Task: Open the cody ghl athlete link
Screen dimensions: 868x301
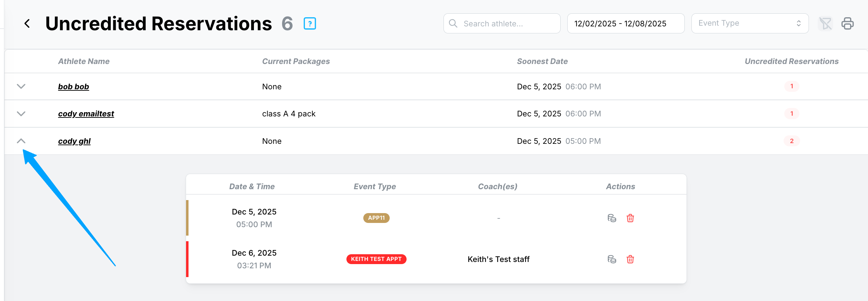Action: (74, 141)
